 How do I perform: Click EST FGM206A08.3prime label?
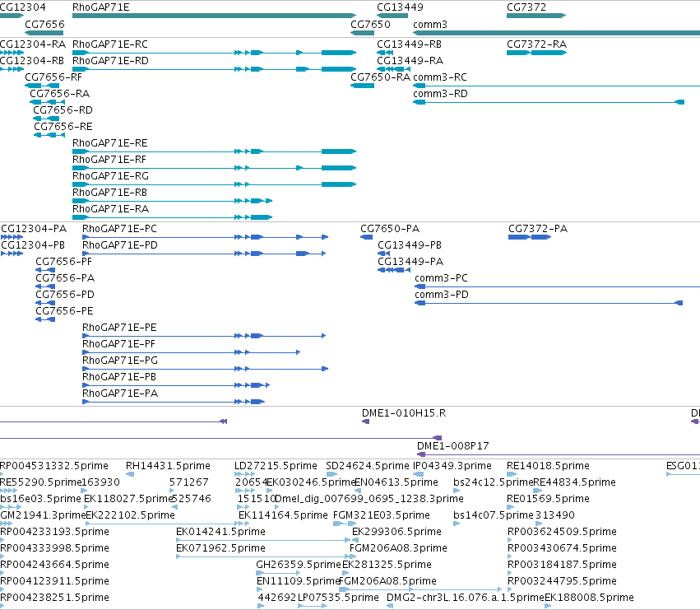tap(398, 548)
